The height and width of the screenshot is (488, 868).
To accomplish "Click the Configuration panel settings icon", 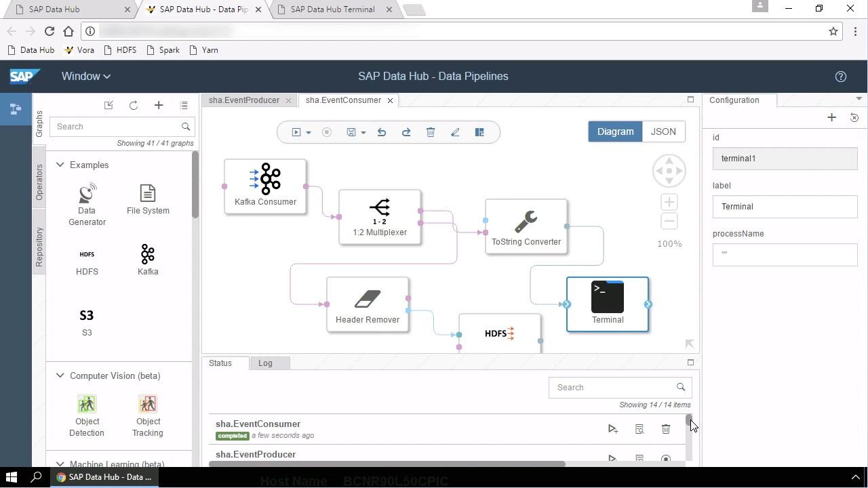I will [x=854, y=117].
